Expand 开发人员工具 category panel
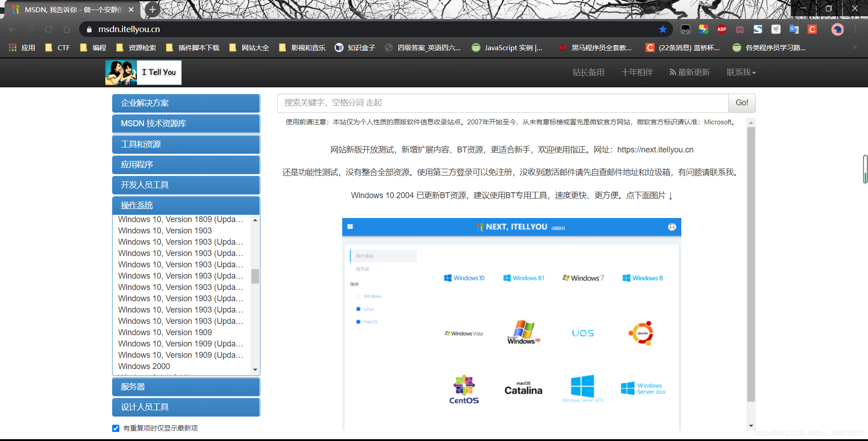This screenshot has height=441, width=868. [186, 185]
